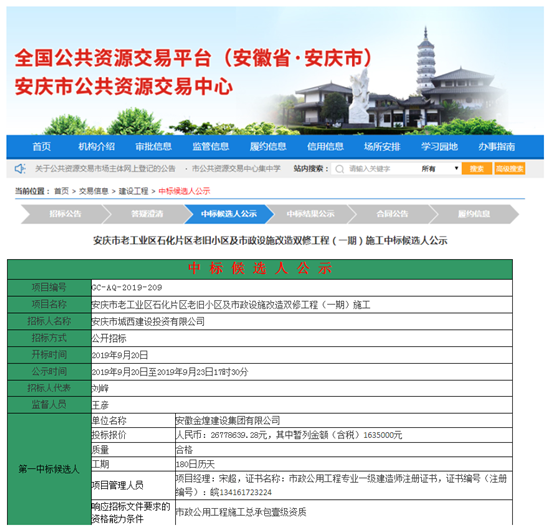Click the 项目名称 value cell text
550x531 pixels.
(231, 305)
